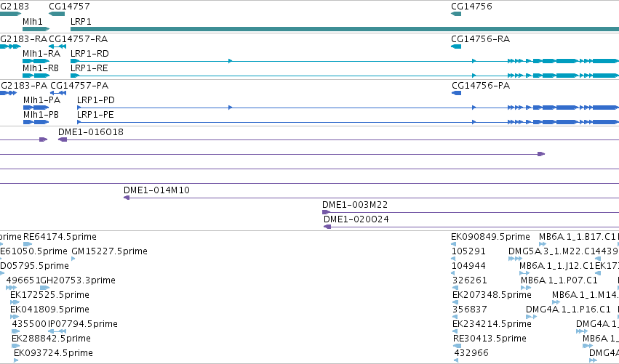Click the GH20753.3prime EST label
The width and height of the screenshot is (619, 364).
pyautogui.click(x=78, y=280)
